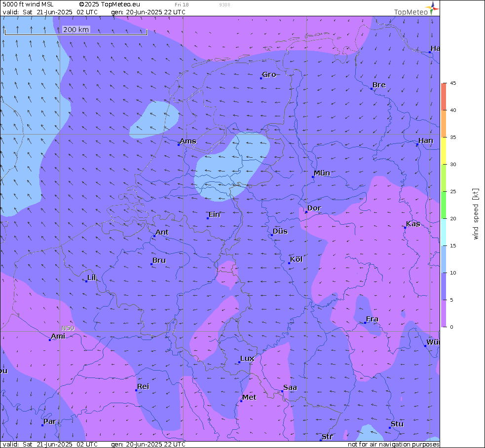Click the 'wind speed [kt]' legend label
Screen dimensions: 485x448
pyautogui.click(x=476, y=214)
